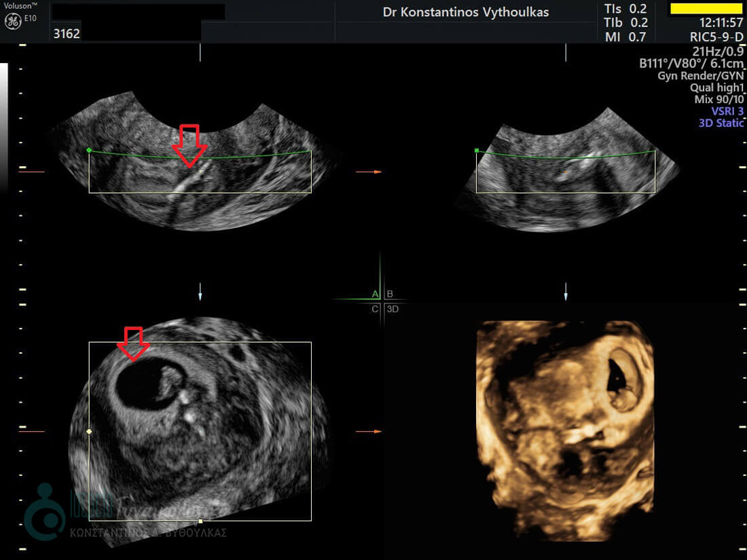
Task: Select quadrant B in the plane indicator
Action: pos(390,294)
